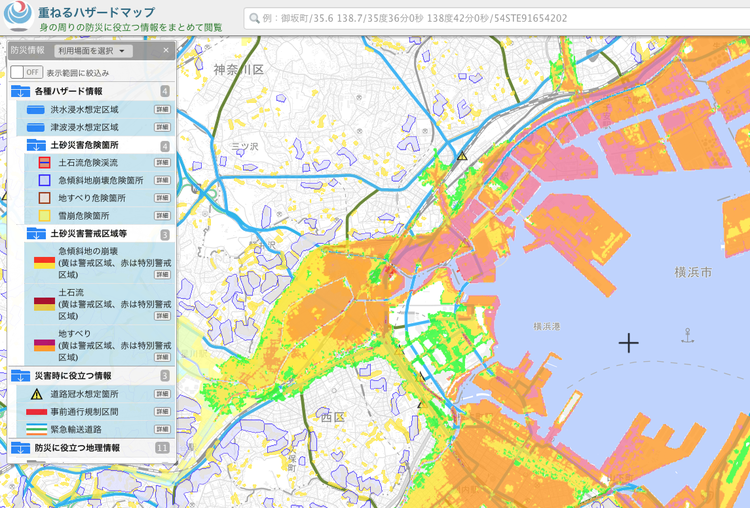Screen dimensions: 750x508
Task: Collapse the 災害時に役立つ情報 folder
Action: (21, 376)
